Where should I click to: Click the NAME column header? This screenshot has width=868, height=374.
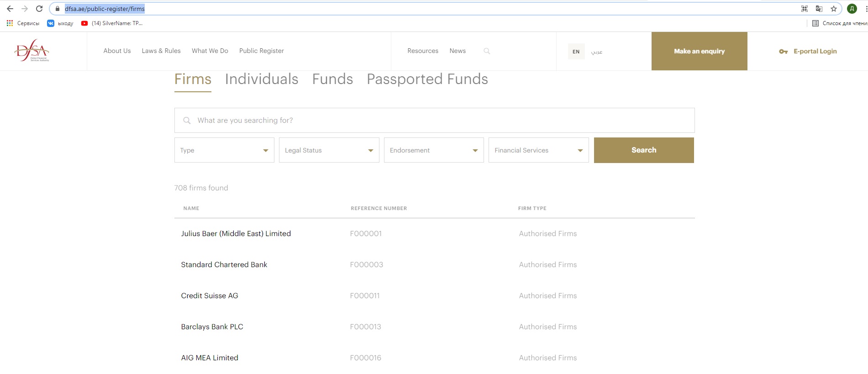pos(191,208)
